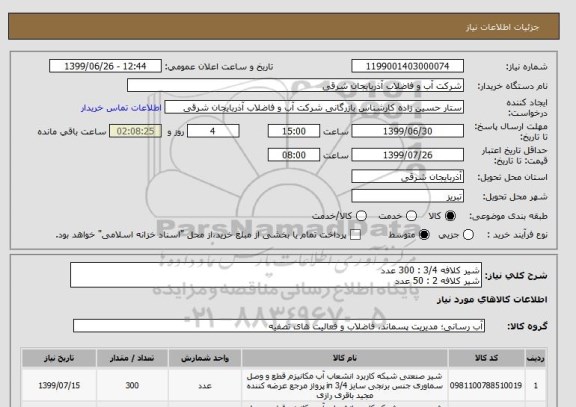
Task: Select the کالا/خدمت radio button
Action: pyautogui.click(x=361, y=216)
